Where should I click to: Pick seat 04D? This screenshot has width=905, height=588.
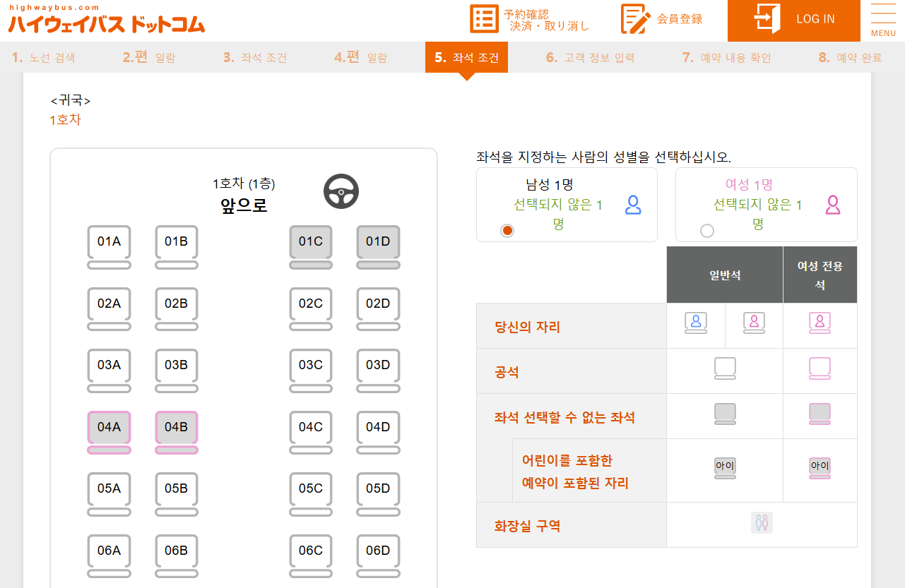click(378, 433)
